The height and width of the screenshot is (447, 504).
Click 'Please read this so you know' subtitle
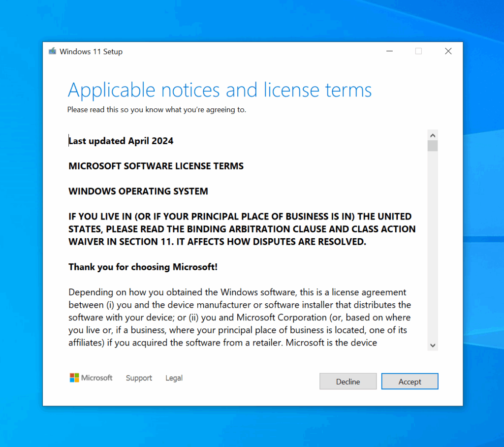pyautogui.click(x=157, y=110)
